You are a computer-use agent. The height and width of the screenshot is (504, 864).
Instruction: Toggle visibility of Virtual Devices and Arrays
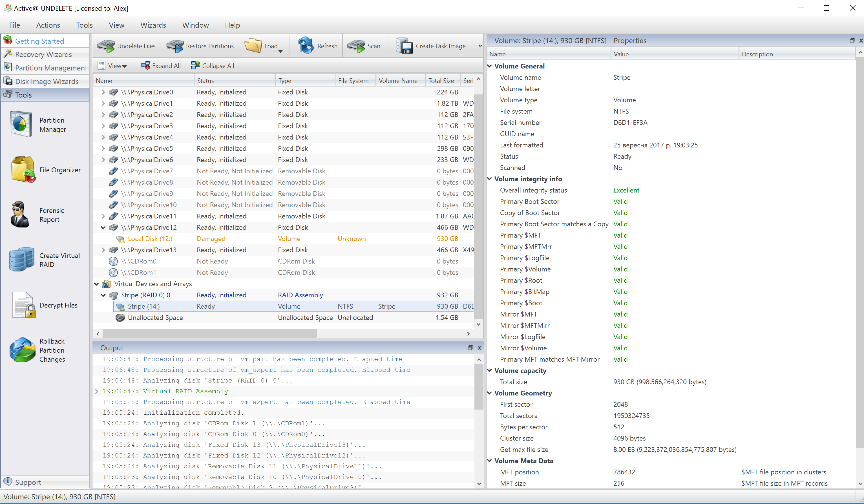97,283
